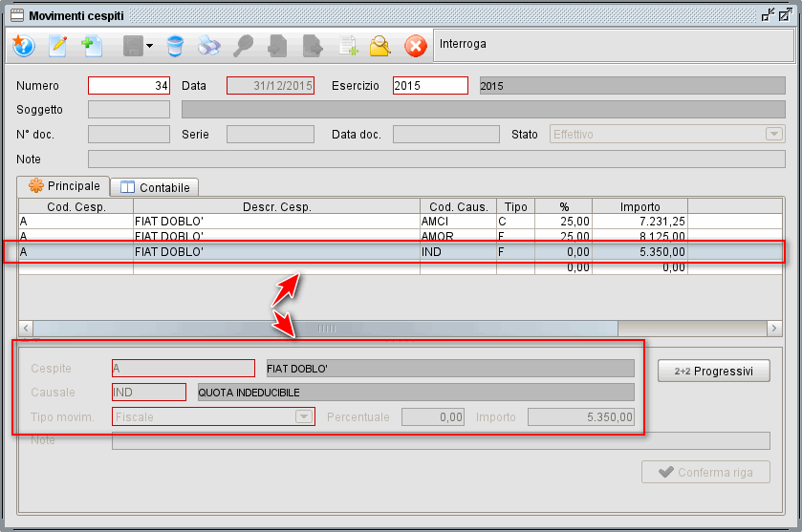Click the delete trash bin icon
The image size is (802, 532).
point(175,46)
